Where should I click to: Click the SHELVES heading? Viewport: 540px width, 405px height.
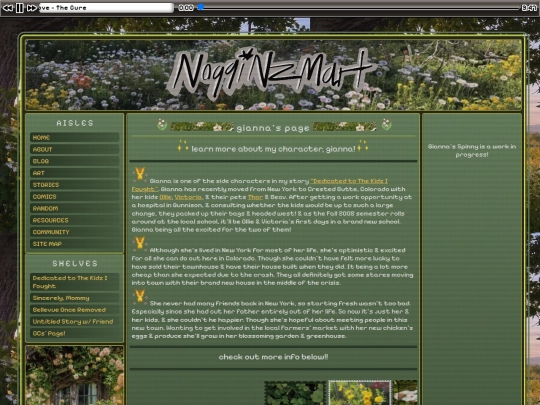click(x=75, y=263)
